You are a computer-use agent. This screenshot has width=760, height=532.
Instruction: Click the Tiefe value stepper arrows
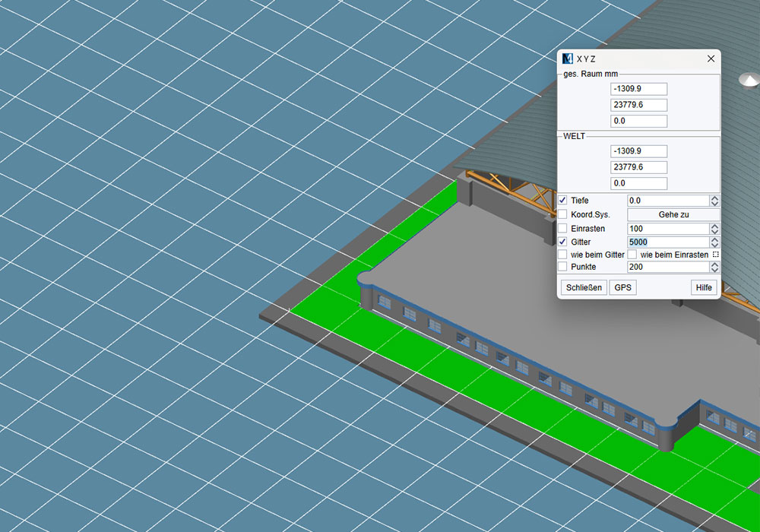(714, 201)
